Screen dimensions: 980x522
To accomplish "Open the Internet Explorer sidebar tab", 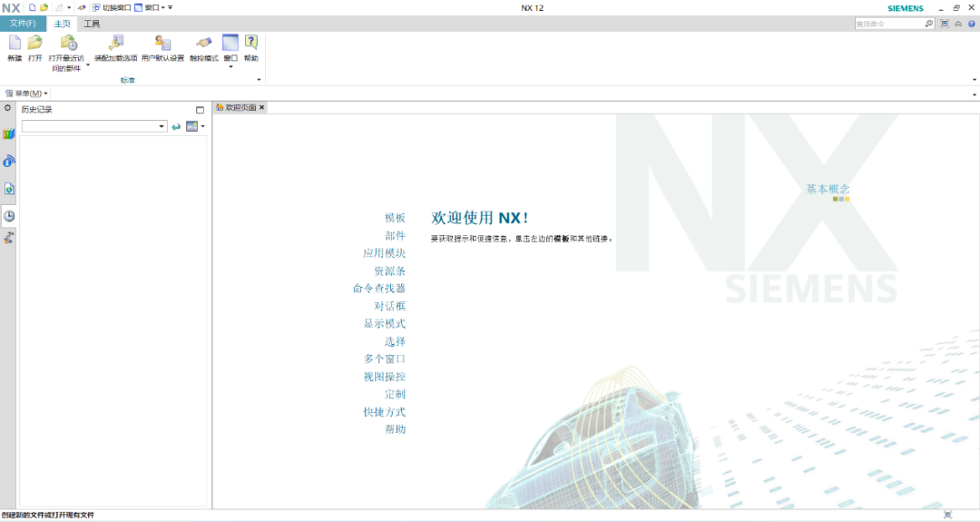I will pos(9,161).
